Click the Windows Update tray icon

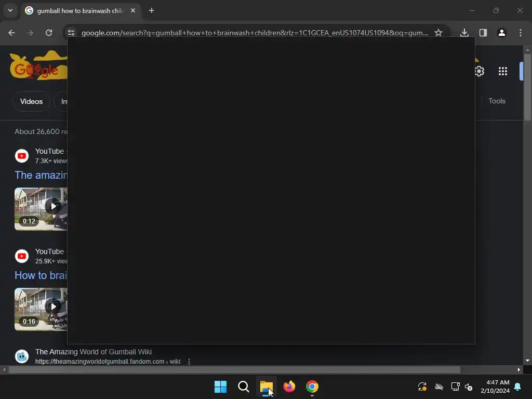pos(422,387)
